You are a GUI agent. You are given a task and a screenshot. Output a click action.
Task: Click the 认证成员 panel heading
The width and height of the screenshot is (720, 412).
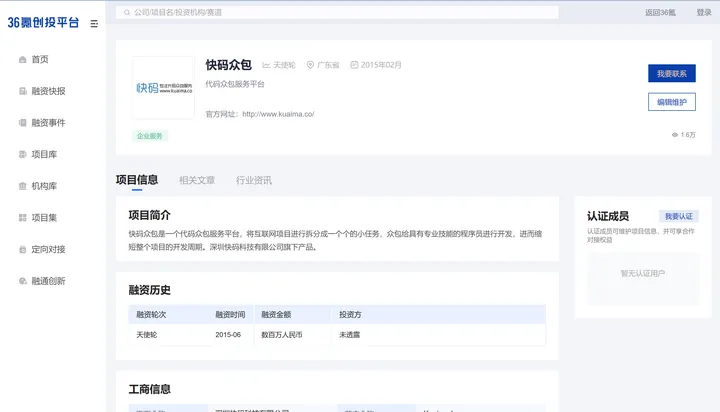click(x=608, y=216)
